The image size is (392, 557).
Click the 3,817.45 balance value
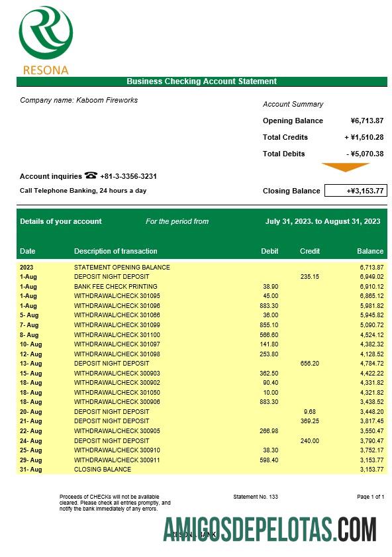point(371,421)
